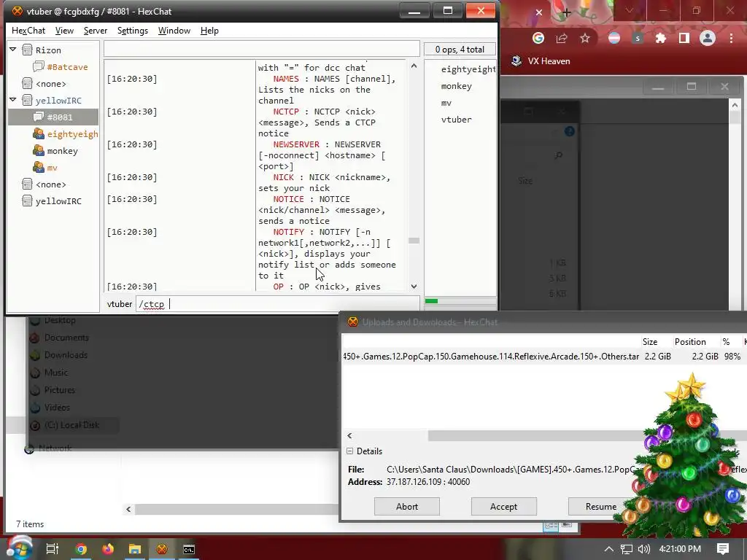Select the <none> entry below mv
The height and width of the screenshot is (560, 747).
(50, 184)
